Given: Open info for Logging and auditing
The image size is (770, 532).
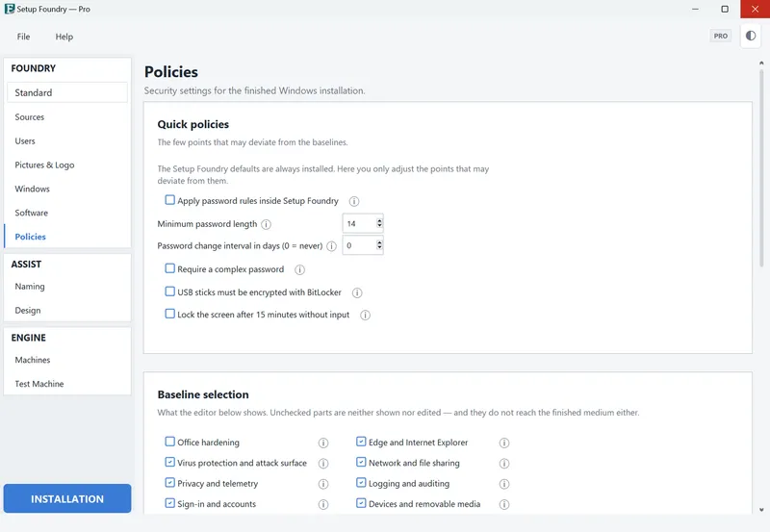Looking at the screenshot, I should (x=503, y=484).
